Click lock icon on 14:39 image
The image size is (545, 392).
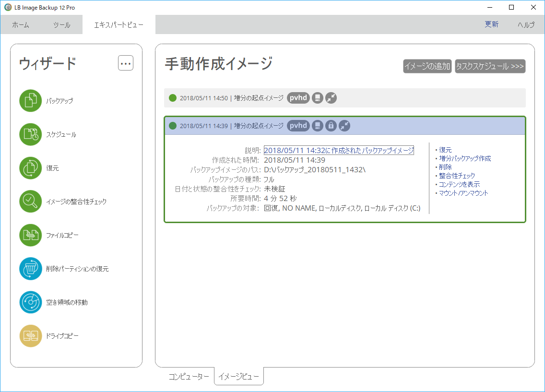331,126
